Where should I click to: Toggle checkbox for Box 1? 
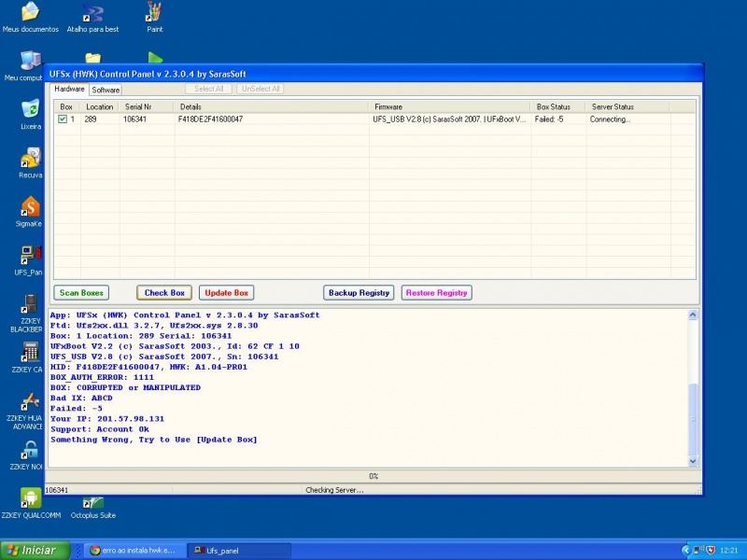pos(63,119)
